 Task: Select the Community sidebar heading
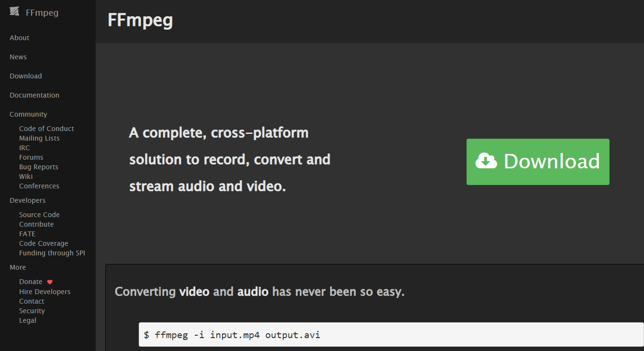click(x=28, y=114)
